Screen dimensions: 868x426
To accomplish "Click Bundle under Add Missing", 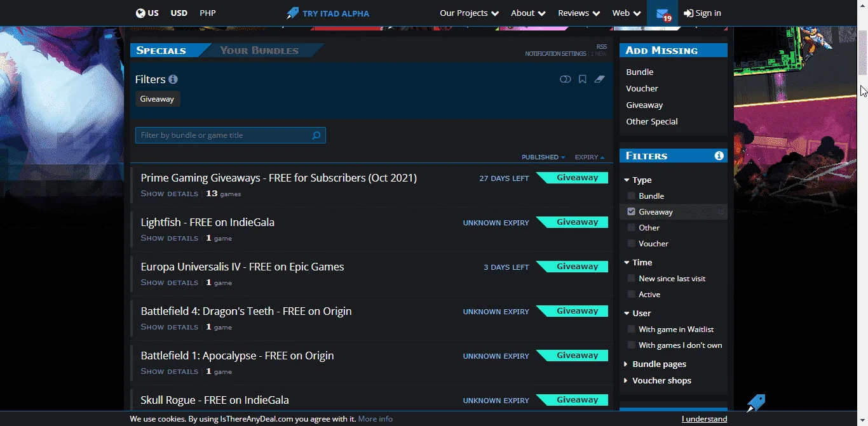I will coord(640,72).
